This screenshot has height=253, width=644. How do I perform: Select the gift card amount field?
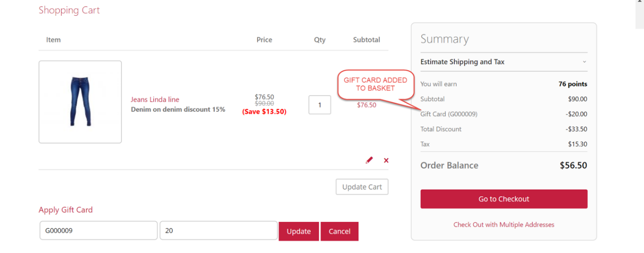tap(218, 231)
